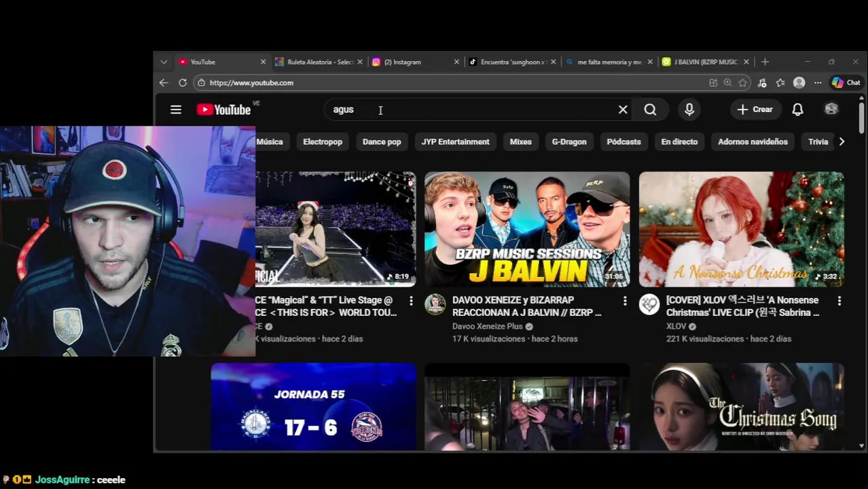Filter by the Pódcasts chip
This screenshot has height=489, width=868.
623,142
